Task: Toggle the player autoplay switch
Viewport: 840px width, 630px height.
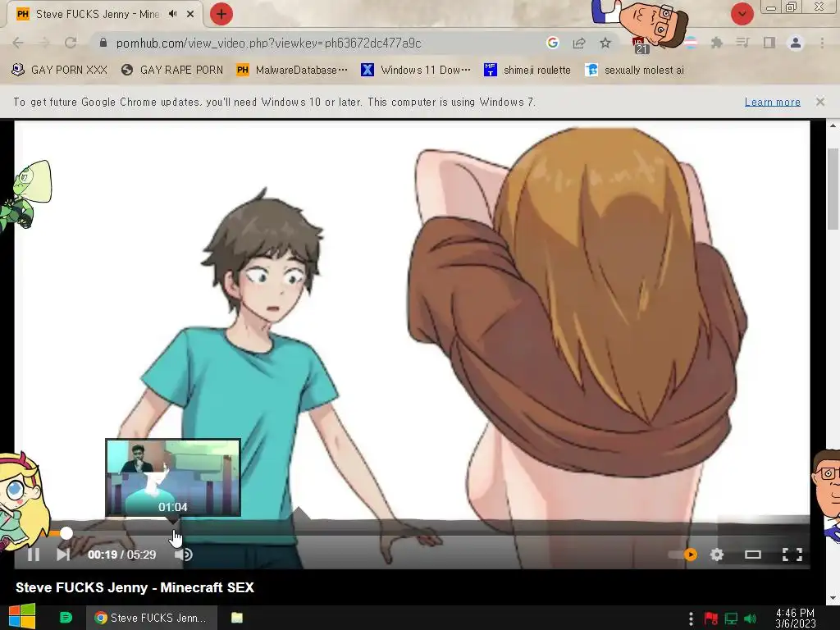Action: point(683,555)
